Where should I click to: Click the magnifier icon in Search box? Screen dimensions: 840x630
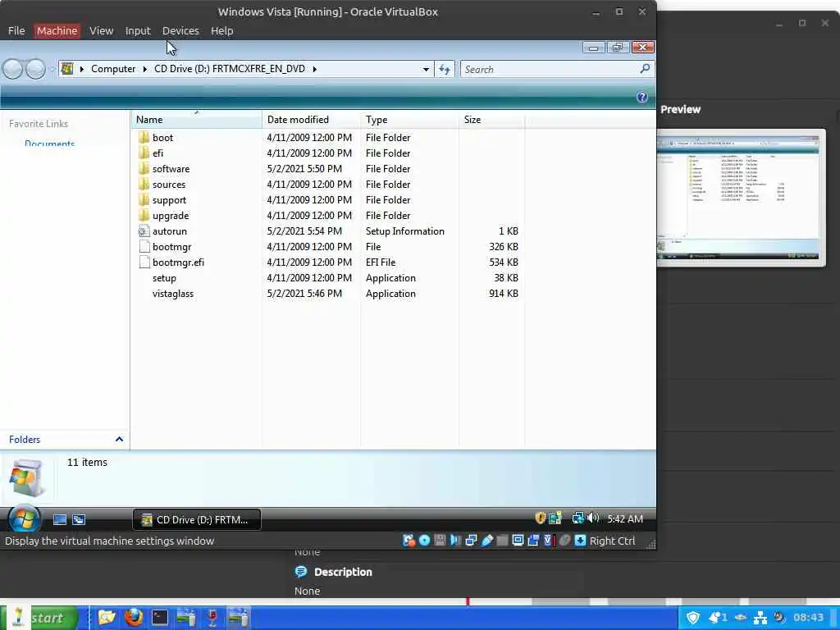(645, 69)
